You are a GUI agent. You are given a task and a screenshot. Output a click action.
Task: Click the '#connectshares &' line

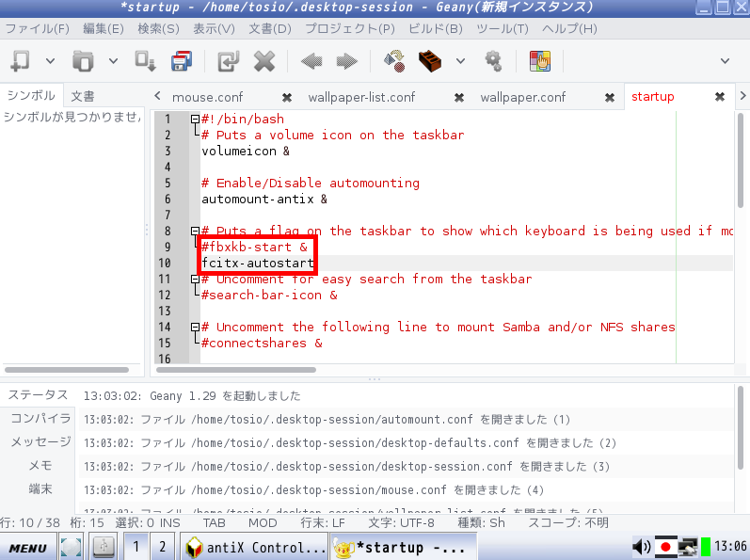point(262,343)
